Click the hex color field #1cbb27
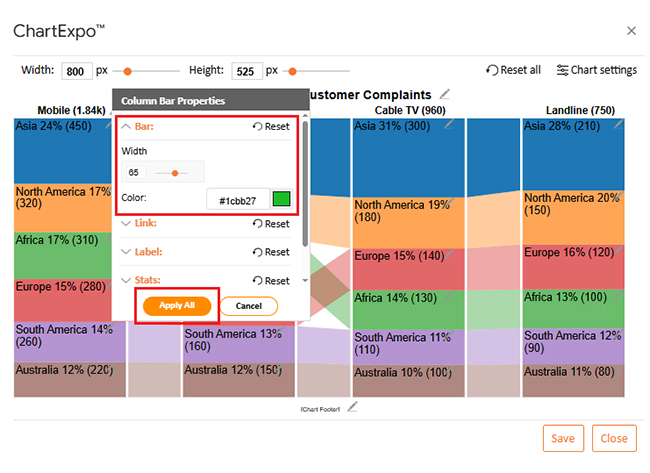 tap(236, 199)
